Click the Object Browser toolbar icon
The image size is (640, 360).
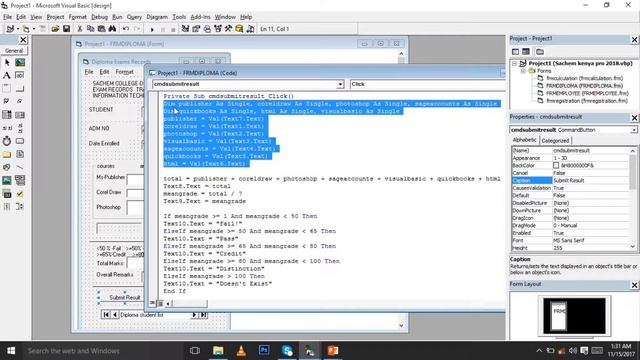point(218,29)
